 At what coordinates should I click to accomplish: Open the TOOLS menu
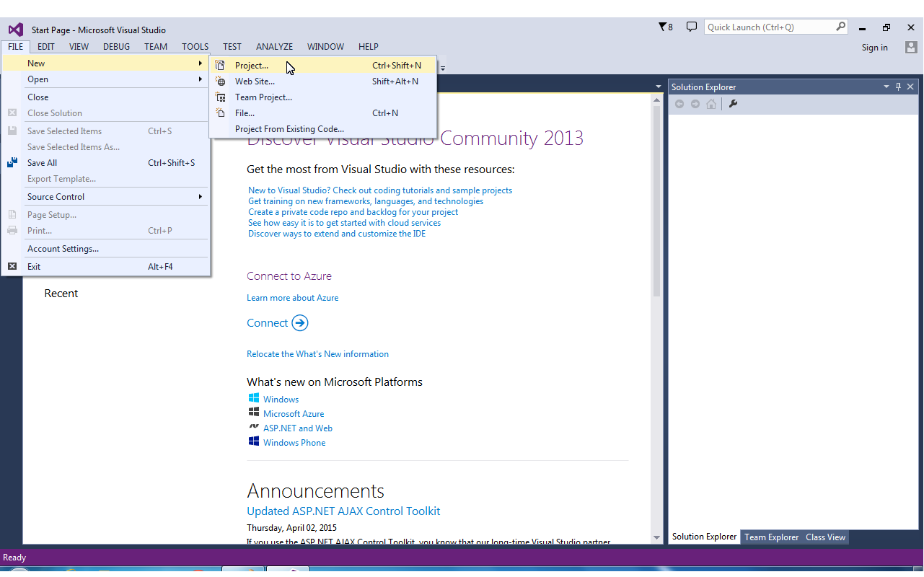coord(195,47)
